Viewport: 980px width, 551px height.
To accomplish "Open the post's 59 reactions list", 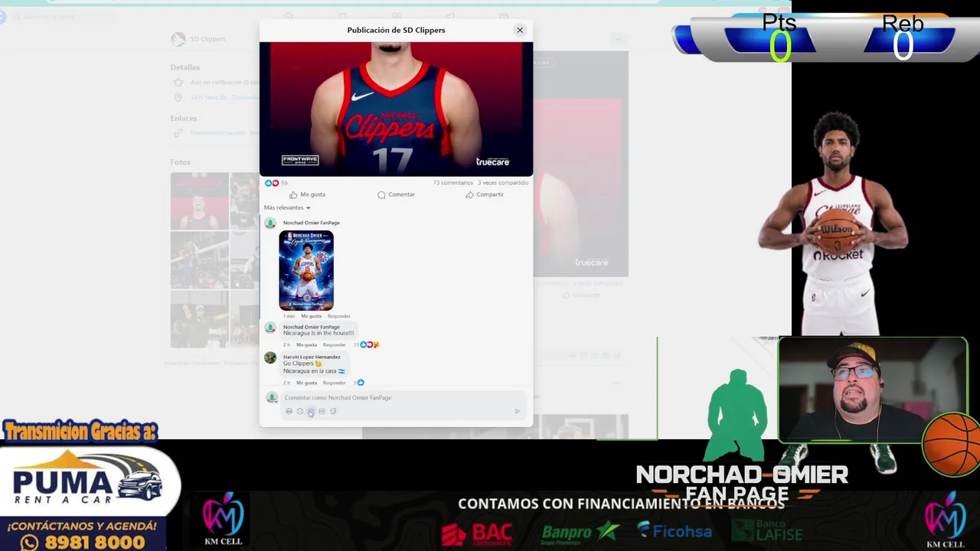I will coord(276,183).
